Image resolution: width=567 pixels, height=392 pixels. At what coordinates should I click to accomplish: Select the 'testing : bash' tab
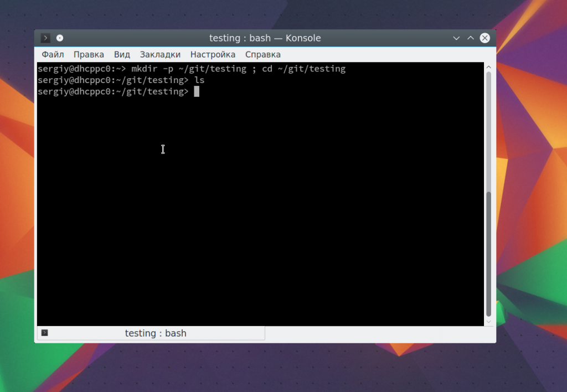(x=155, y=333)
